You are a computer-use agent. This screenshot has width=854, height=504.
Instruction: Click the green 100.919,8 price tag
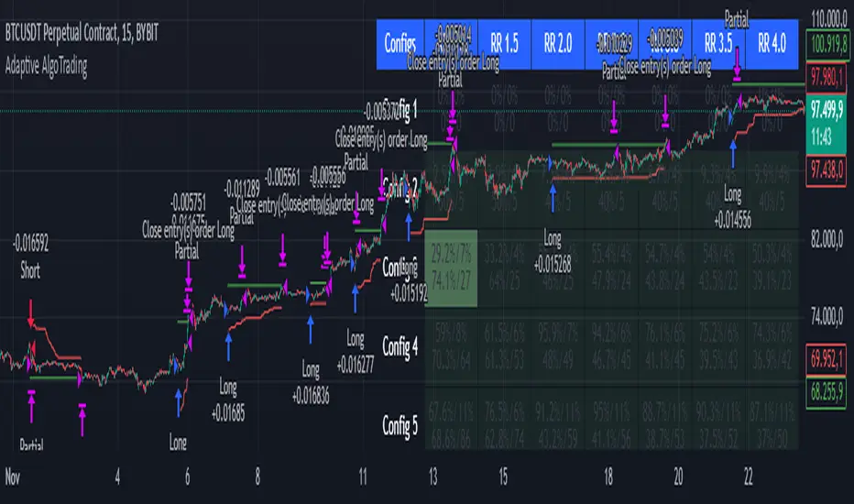tap(827, 44)
